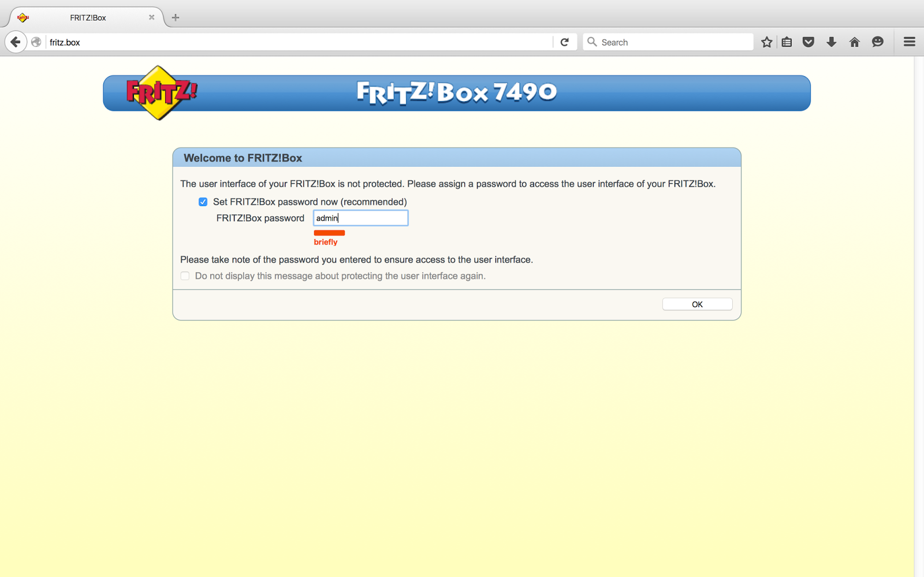Click the 'Please take note of the password' text
Screen dimensions: 924x577
click(x=356, y=260)
